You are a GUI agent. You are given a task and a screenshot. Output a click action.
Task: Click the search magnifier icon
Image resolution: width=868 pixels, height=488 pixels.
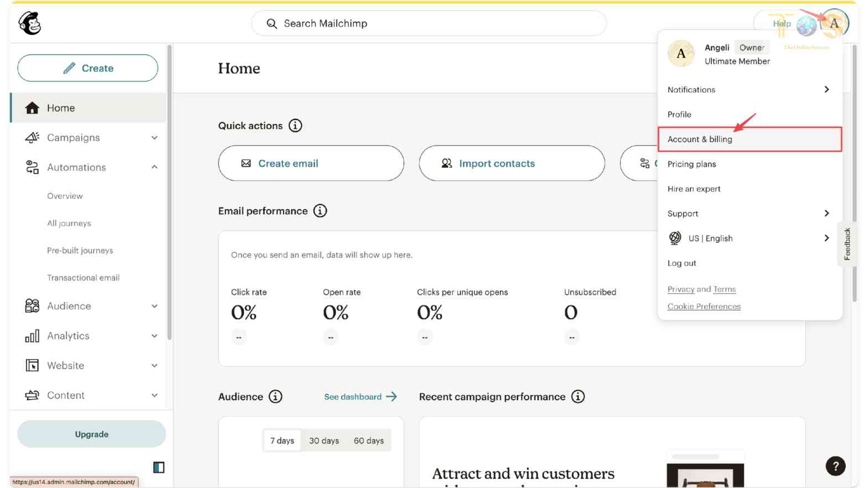271,24
